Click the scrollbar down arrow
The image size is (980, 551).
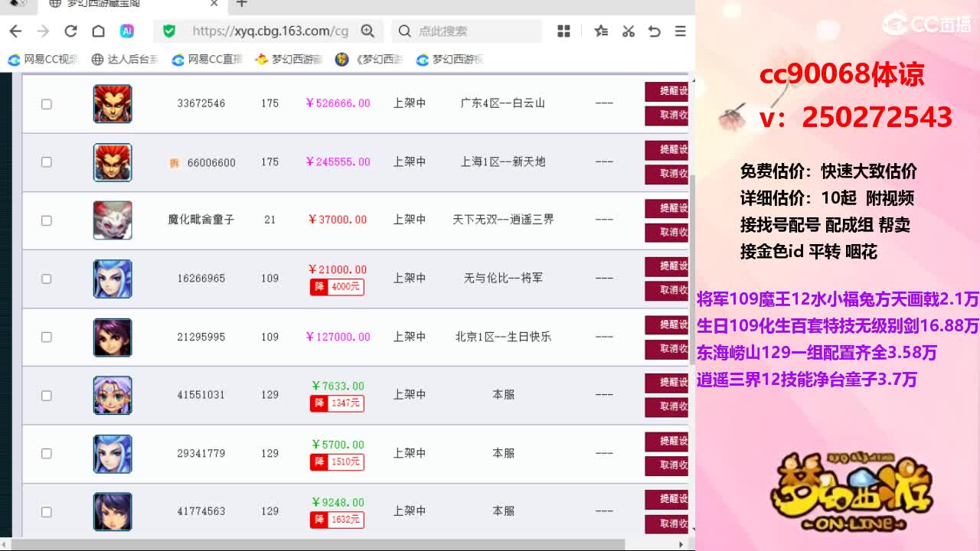point(692,530)
